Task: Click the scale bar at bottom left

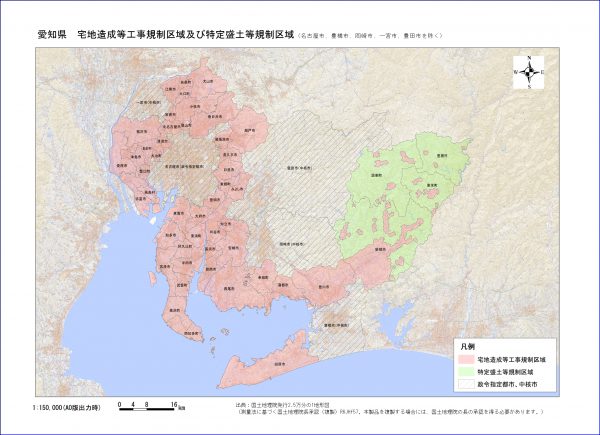Action: (147, 405)
